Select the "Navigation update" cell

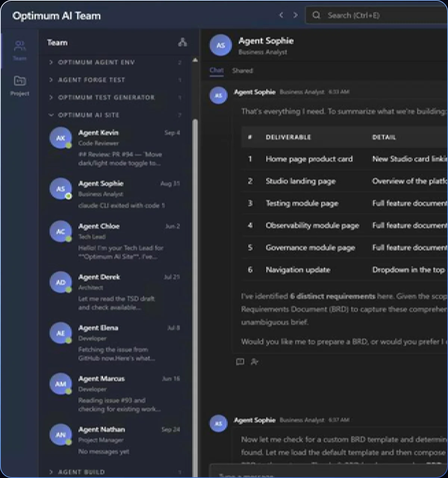point(298,270)
